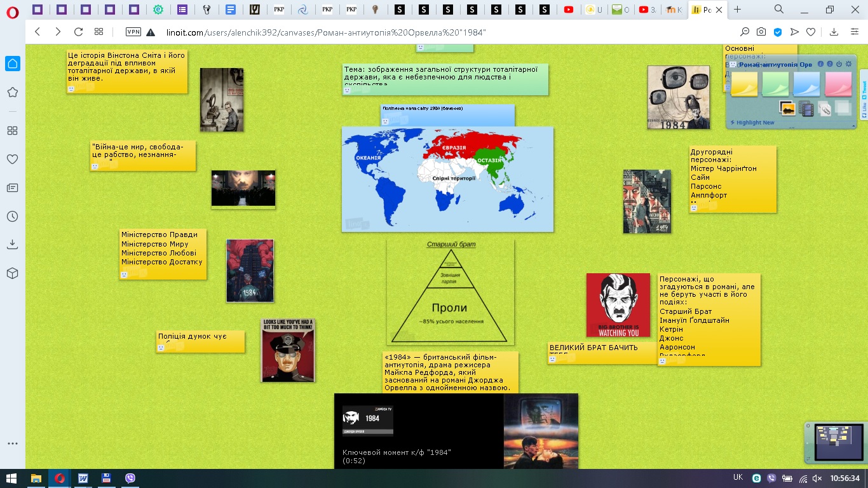Click the thought police officer poster image
The image size is (868, 488).
[x=288, y=350]
